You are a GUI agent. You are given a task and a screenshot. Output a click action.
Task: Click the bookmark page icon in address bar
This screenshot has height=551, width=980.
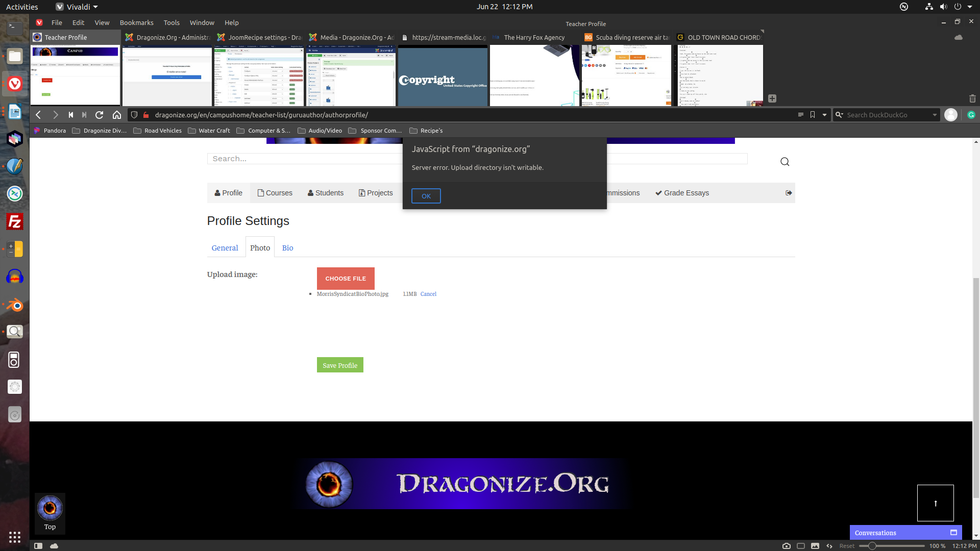point(813,115)
